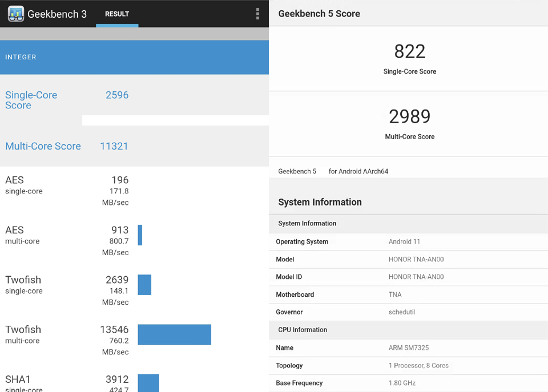Click the Twofish single-core result bar
The image size is (548, 392).
click(x=144, y=285)
